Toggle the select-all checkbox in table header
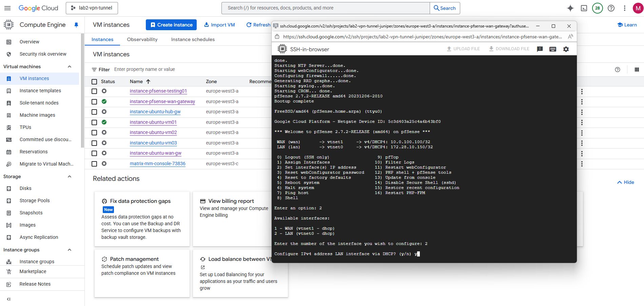Screen dimensions: 644x306 [94, 82]
